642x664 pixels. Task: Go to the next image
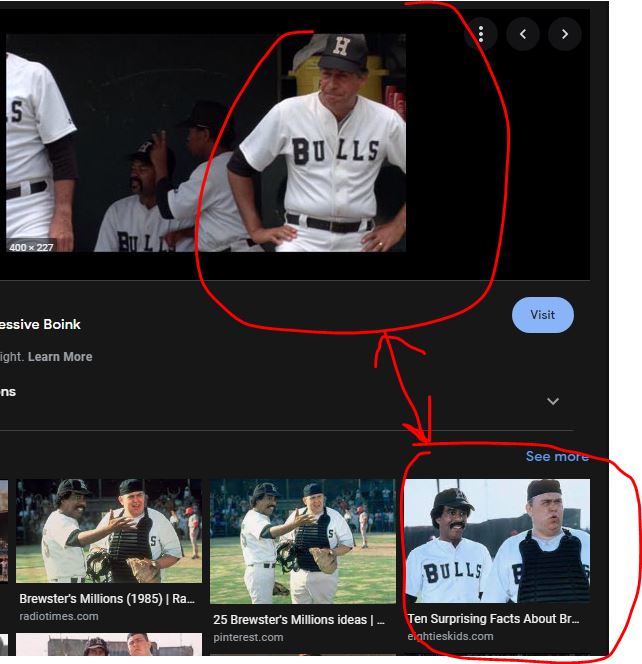pos(565,34)
